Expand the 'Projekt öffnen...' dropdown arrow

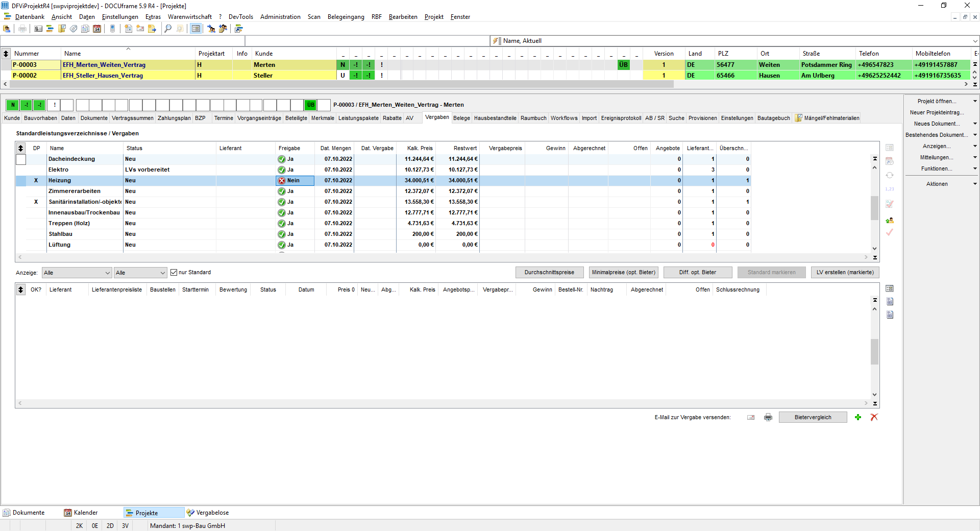(975, 101)
